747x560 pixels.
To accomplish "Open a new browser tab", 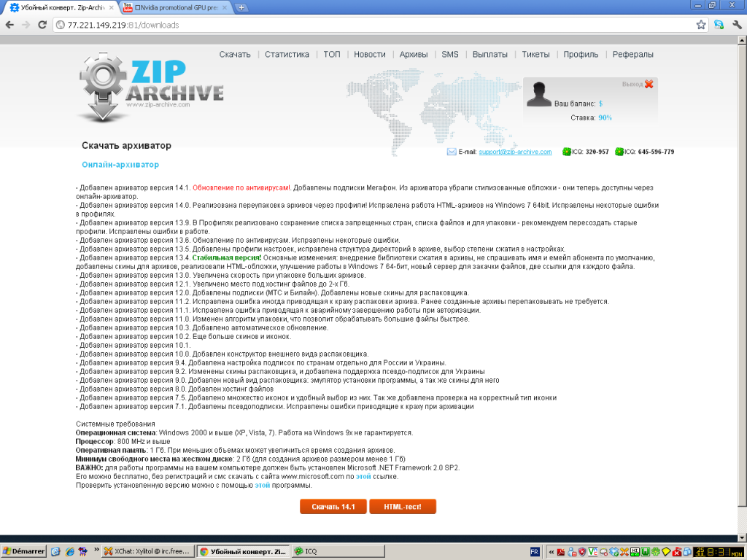I will coord(241,7).
